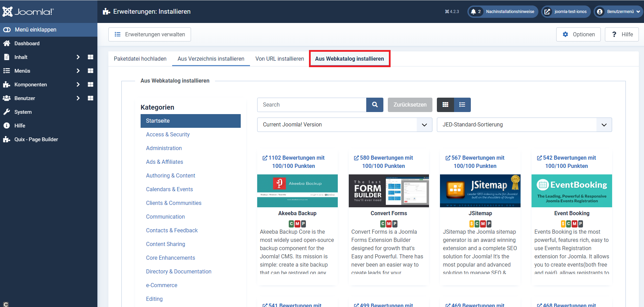644x307 pixels.
Task: Switch to Paketdatei hochladen tab
Action: click(x=140, y=59)
